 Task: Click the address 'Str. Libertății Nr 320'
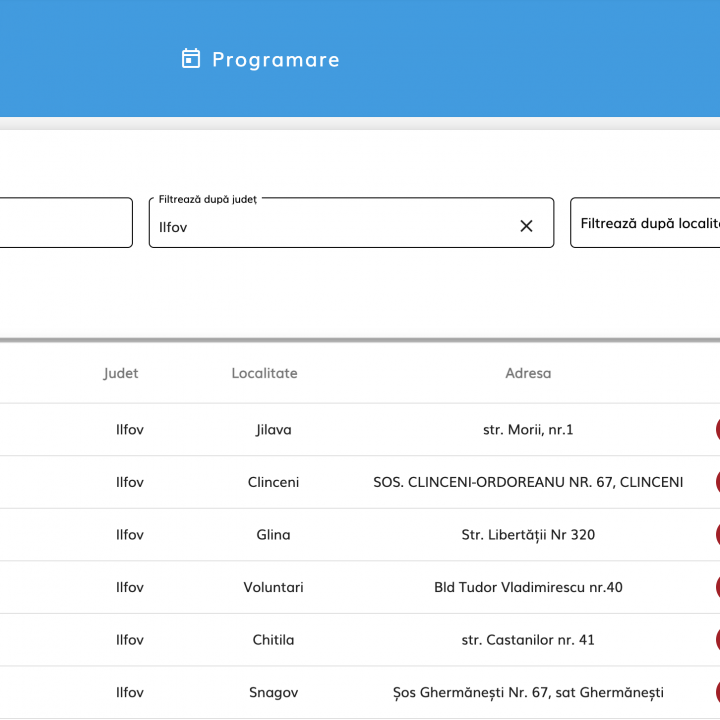pyautogui.click(x=528, y=535)
